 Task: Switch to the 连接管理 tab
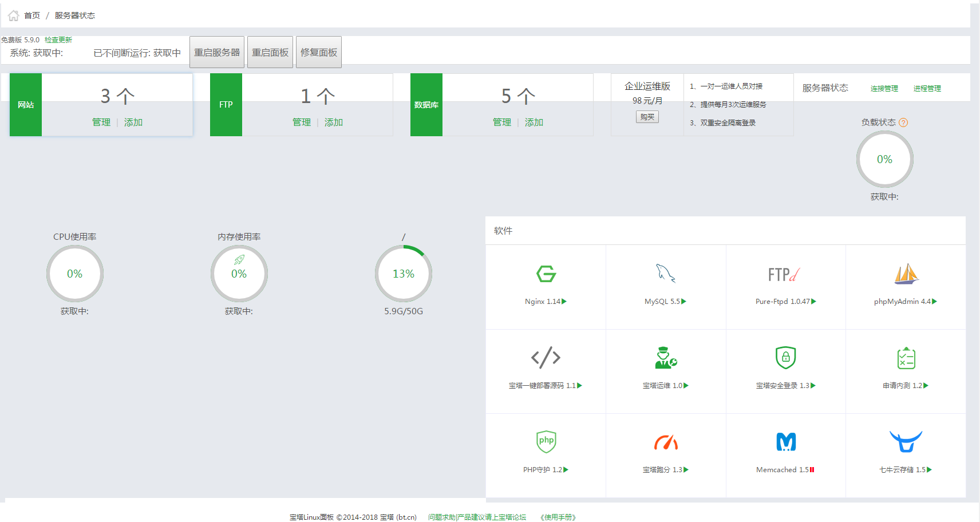[x=884, y=89]
